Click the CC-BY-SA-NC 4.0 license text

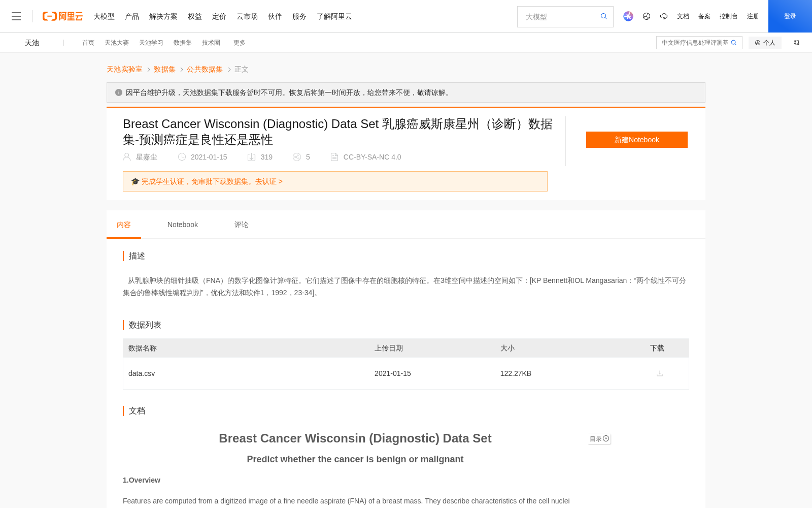[x=372, y=157]
